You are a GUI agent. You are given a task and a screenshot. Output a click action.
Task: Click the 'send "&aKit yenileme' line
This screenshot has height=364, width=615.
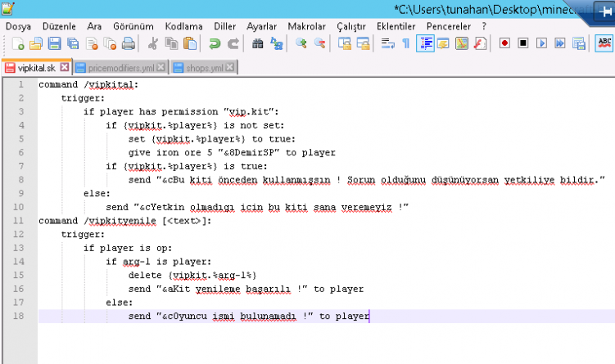[246, 289]
